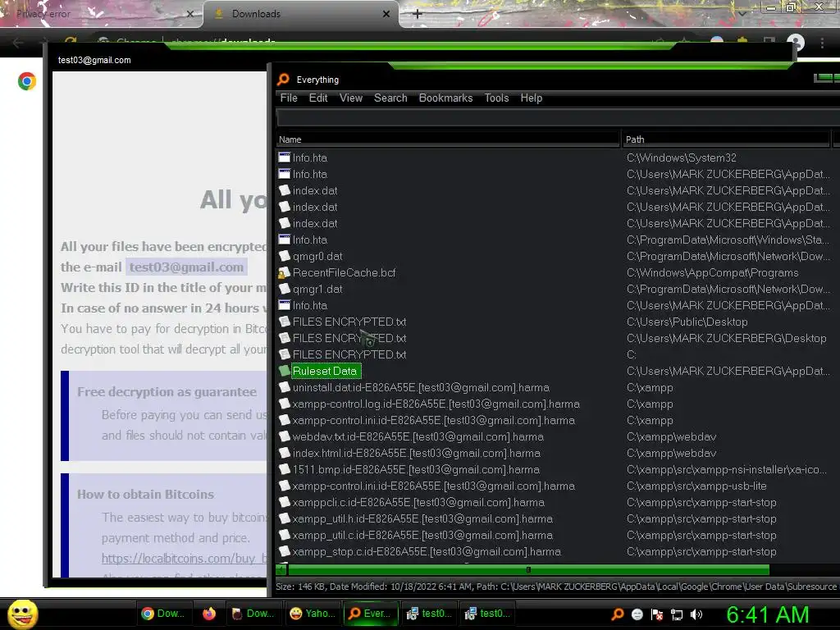Select file icon of xampp_stop.c harma file

(x=285, y=551)
